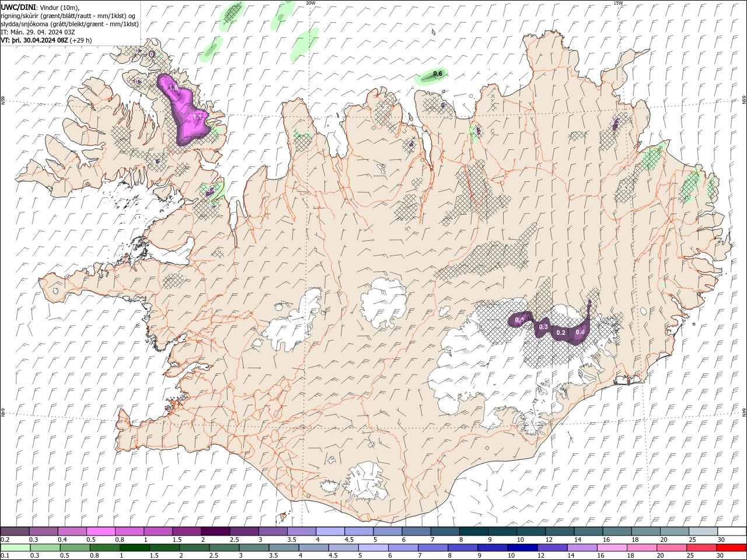Pick the light periwinkle 4 snow-scale swatch
Viewport: 747px width, 560px height.
(329, 531)
